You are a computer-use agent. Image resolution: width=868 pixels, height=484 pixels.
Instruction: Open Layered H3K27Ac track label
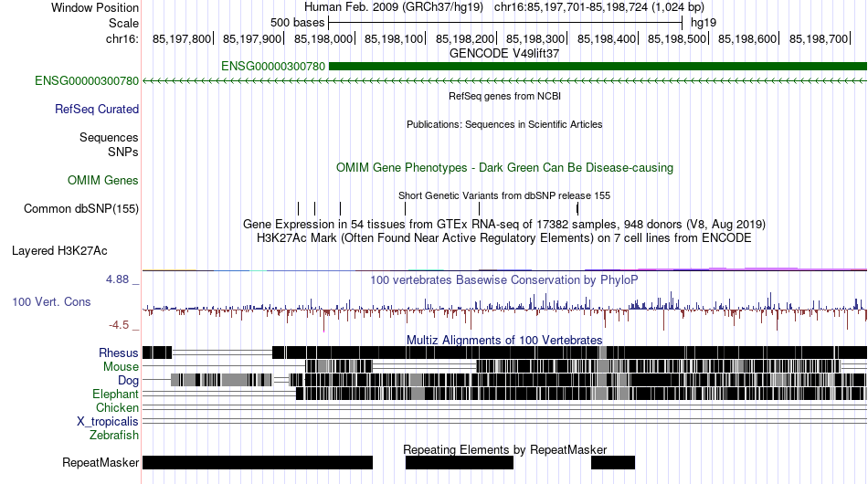pos(59,250)
